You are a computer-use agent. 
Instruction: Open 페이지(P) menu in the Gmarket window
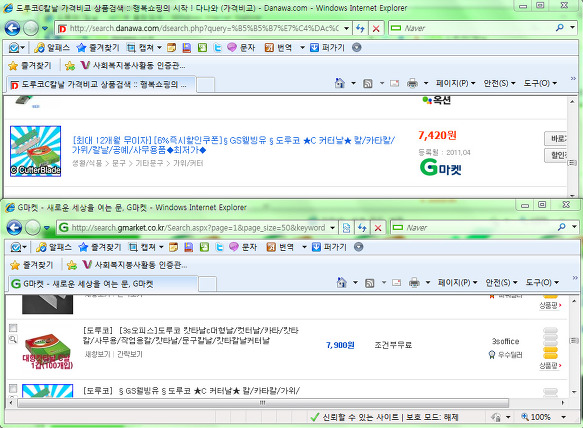(457, 283)
